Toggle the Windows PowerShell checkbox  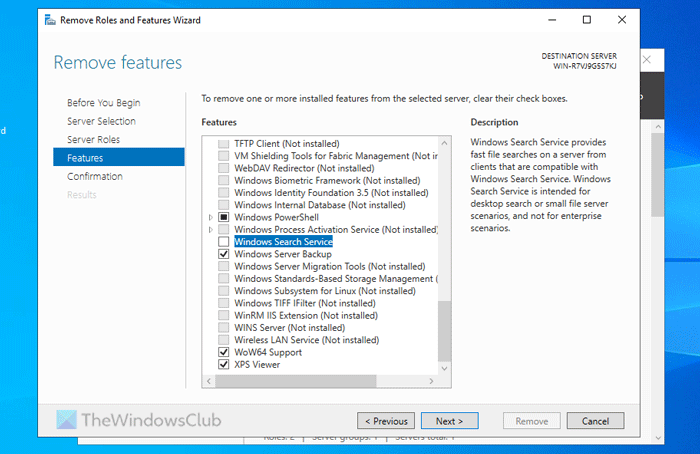[x=224, y=217]
